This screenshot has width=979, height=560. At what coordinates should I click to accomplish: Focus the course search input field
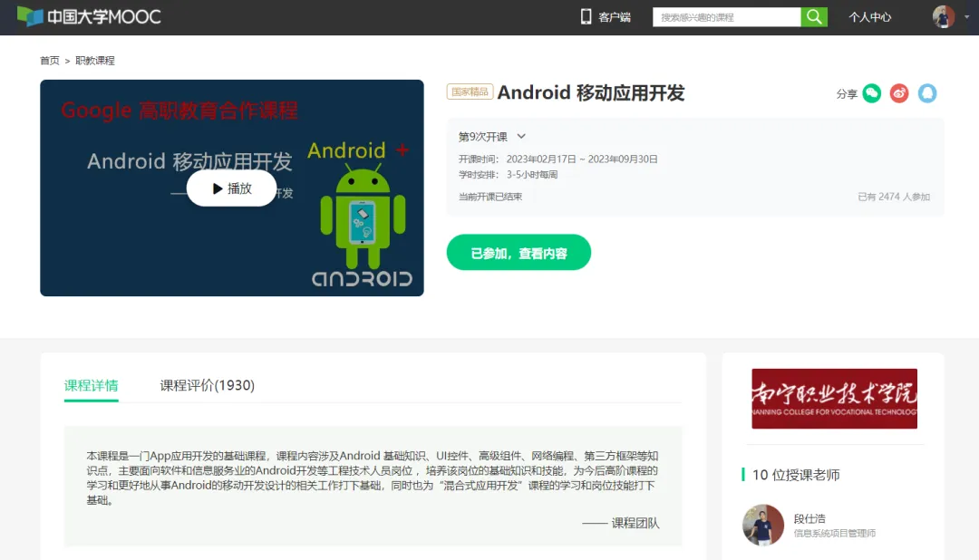(x=727, y=17)
